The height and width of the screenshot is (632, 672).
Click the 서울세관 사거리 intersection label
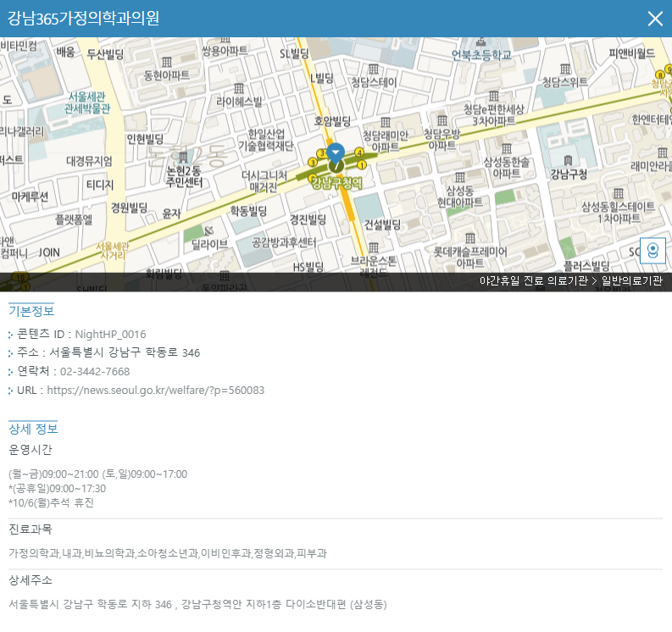click(113, 251)
